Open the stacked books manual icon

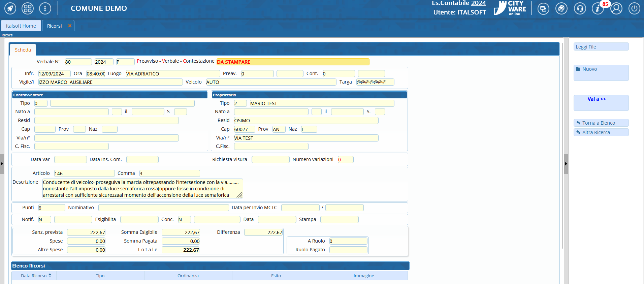[561, 8]
